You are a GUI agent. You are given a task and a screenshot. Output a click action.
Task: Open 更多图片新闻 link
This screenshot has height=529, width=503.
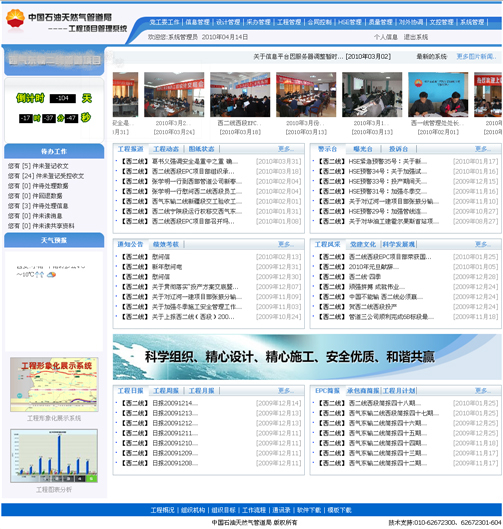(476, 56)
